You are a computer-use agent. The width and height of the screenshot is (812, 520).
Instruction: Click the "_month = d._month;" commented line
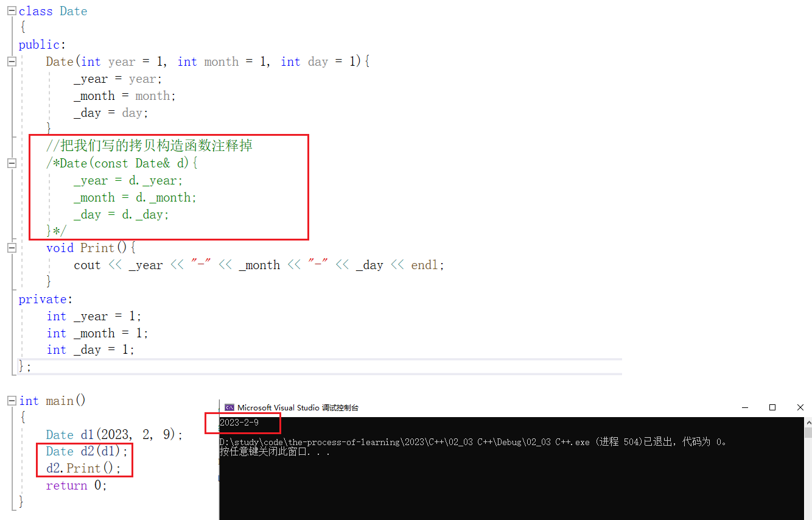135,197
